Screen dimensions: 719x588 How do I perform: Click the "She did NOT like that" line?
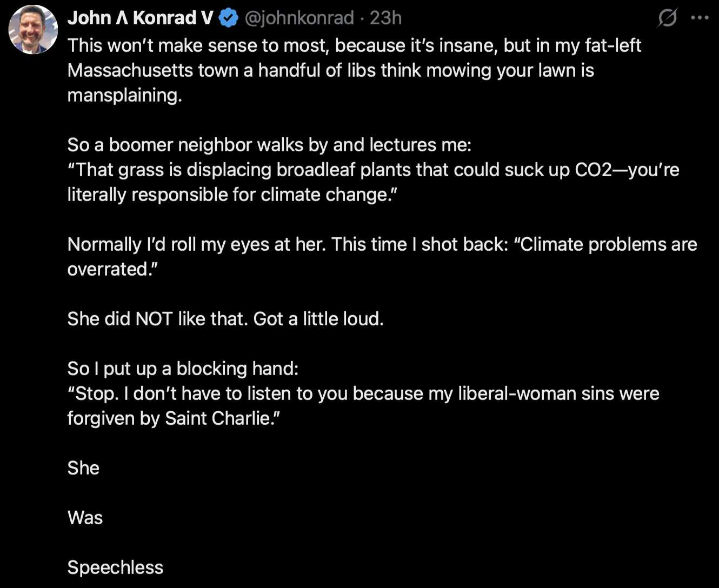tap(225, 319)
